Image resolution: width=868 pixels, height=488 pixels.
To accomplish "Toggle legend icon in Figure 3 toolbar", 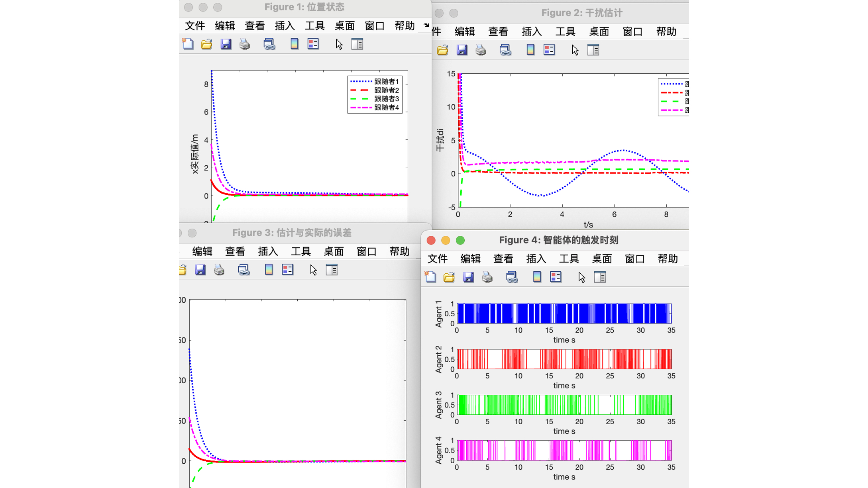I will click(288, 270).
